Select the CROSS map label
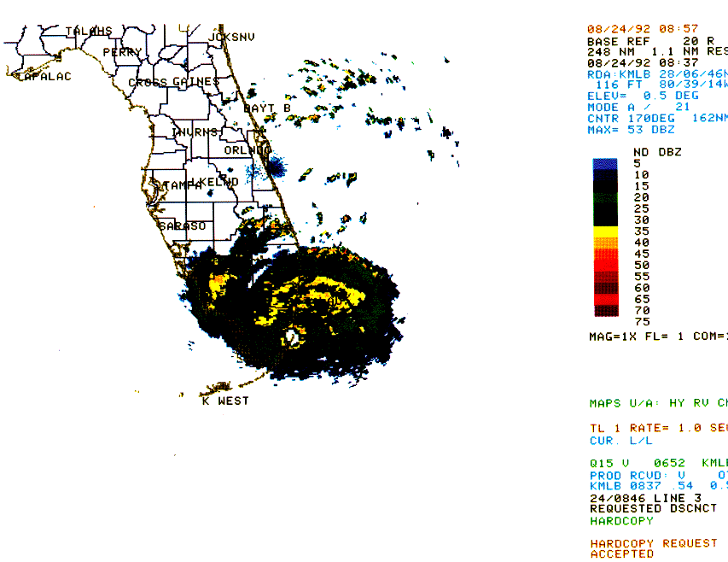This screenshot has height=562, width=728. coord(148,83)
